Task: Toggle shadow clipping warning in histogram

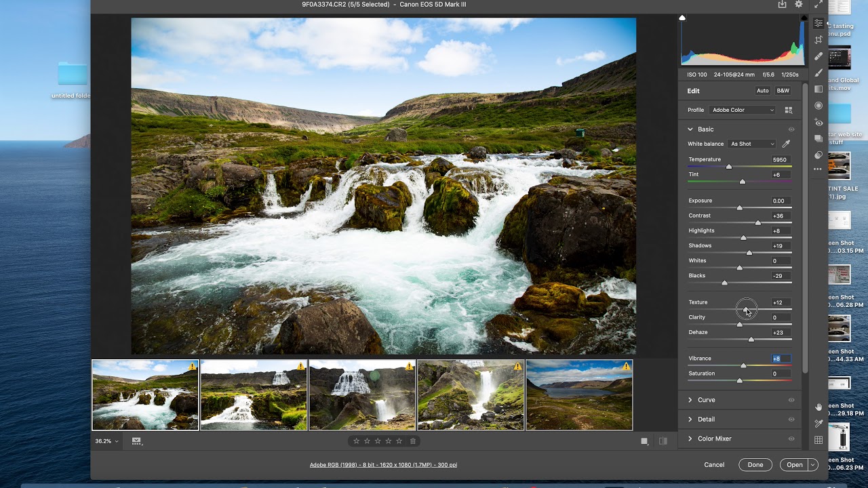Action: click(x=682, y=18)
